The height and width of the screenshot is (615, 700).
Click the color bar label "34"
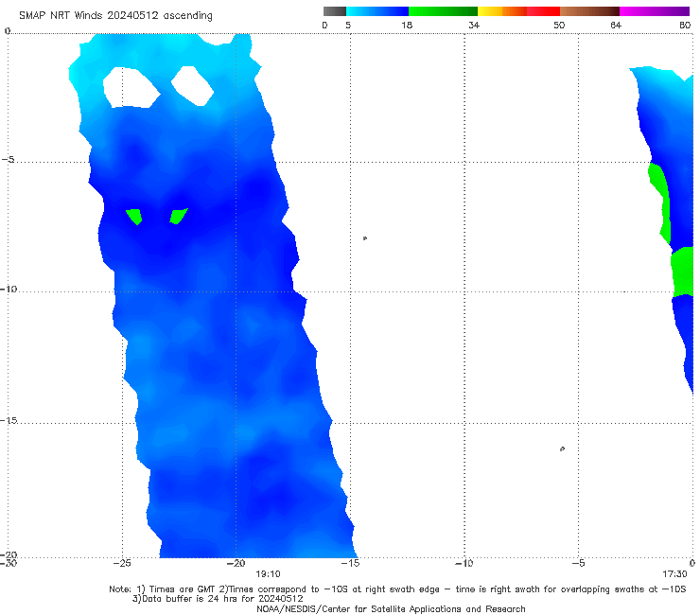pos(474,26)
